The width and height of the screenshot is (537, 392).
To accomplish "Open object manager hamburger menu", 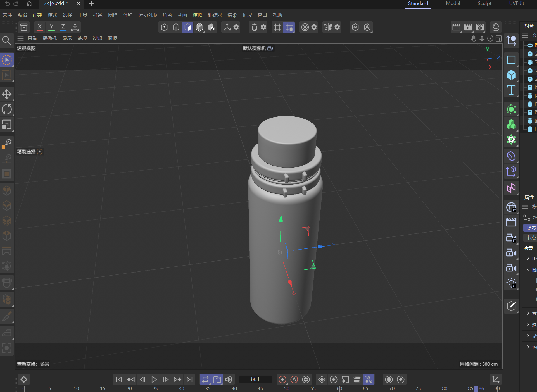I will click(525, 35).
